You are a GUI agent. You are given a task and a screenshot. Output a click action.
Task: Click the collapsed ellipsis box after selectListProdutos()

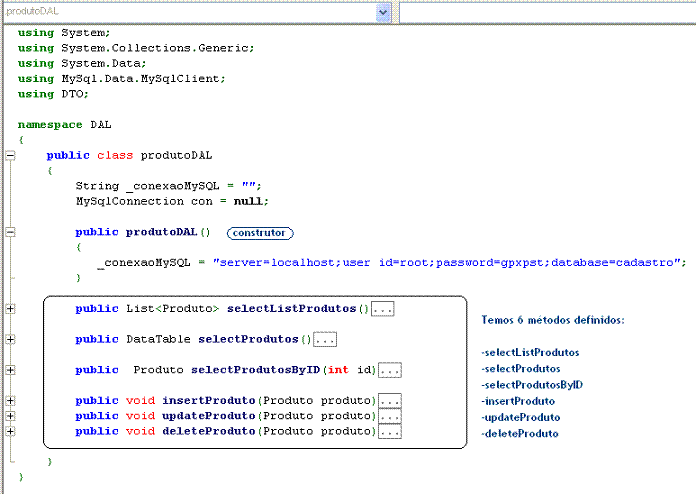point(383,309)
